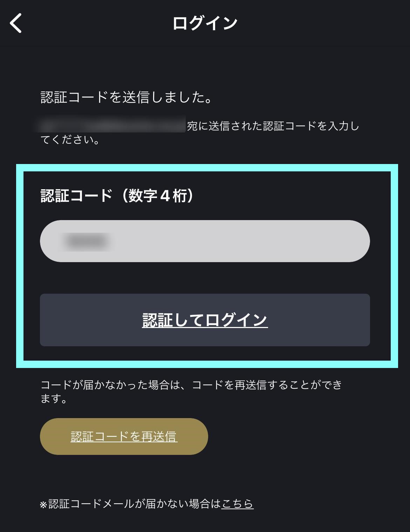Click the てください。 text line
Viewport: 410px width, 532px height.
pyautogui.click(x=71, y=140)
